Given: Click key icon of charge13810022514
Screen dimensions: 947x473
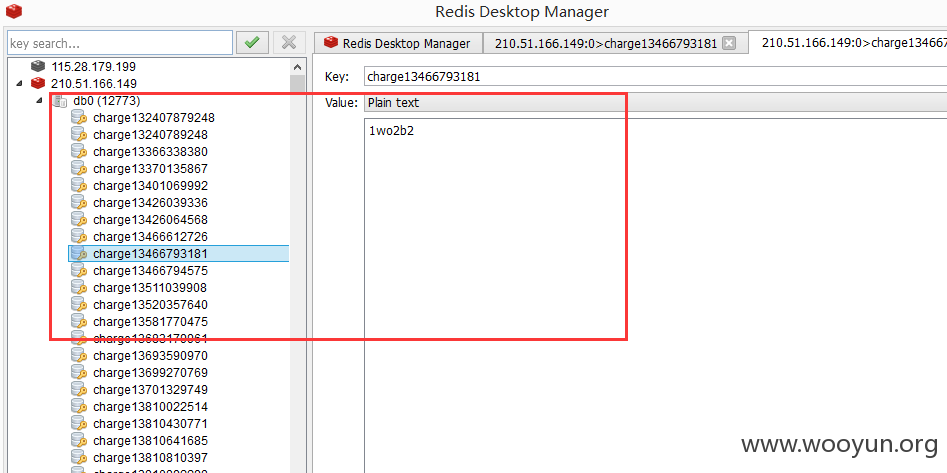Looking at the screenshot, I should tap(79, 406).
